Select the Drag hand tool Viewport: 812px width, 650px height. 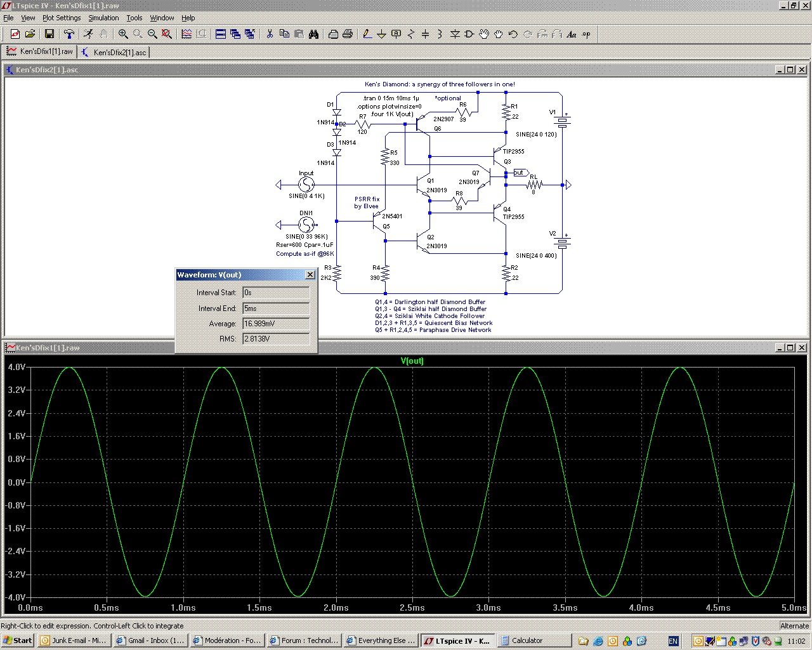pyautogui.click(x=499, y=34)
